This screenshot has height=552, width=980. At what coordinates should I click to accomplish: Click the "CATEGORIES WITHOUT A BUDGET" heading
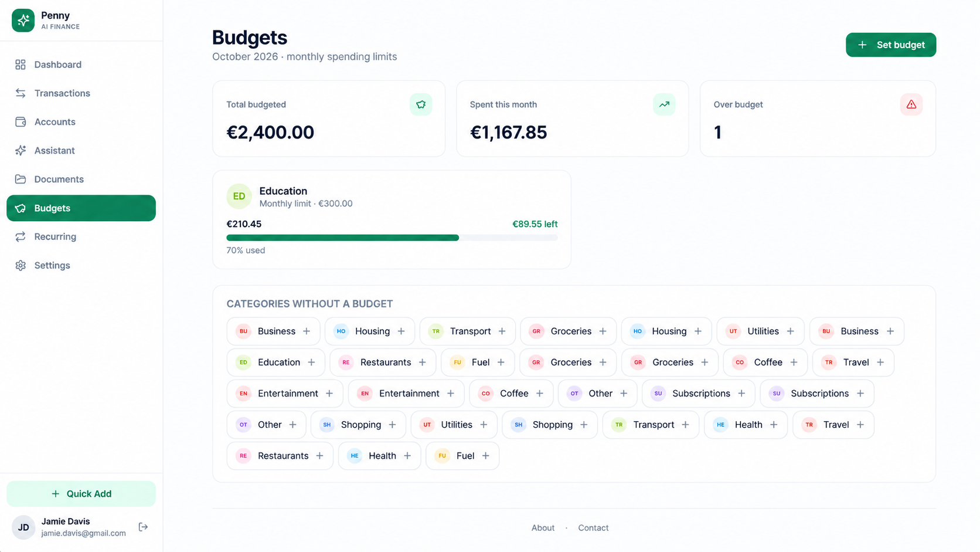pyautogui.click(x=309, y=304)
